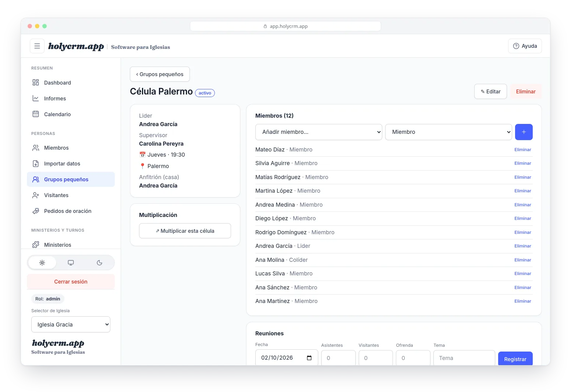Open the Miembro role dropdown
The height and width of the screenshot is (392, 571).
[x=448, y=132]
